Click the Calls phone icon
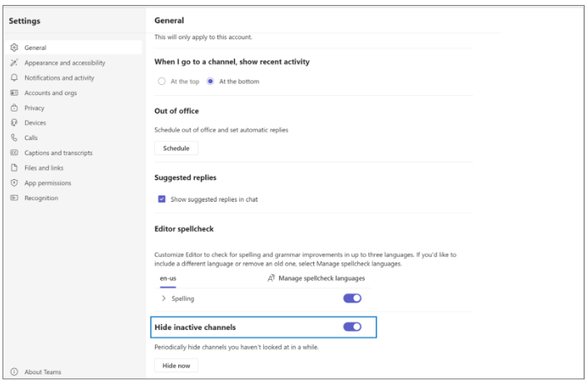This screenshot has width=588, height=385. pos(13,138)
